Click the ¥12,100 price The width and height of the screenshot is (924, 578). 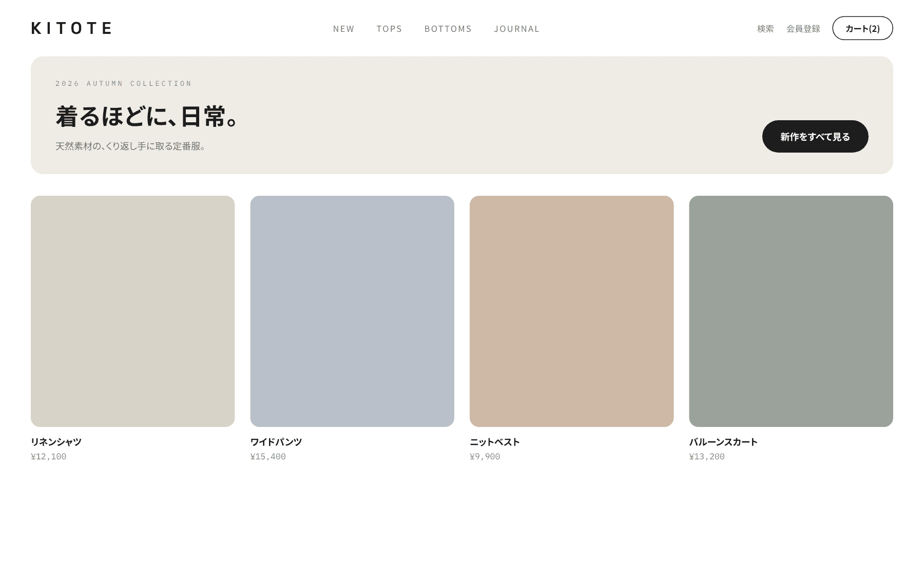click(x=49, y=457)
